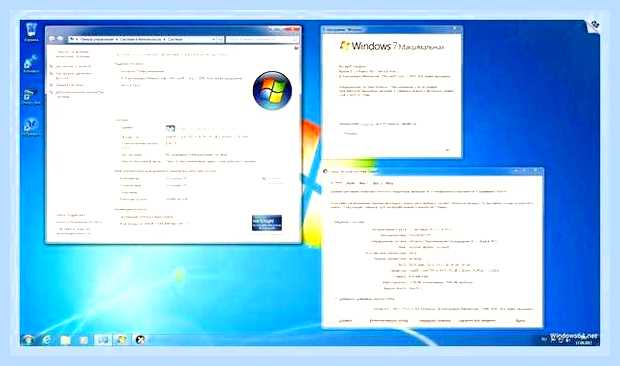
Task: Open Windows Explorer folder on the taskbar
Action: pyautogui.click(x=65, y=340)
